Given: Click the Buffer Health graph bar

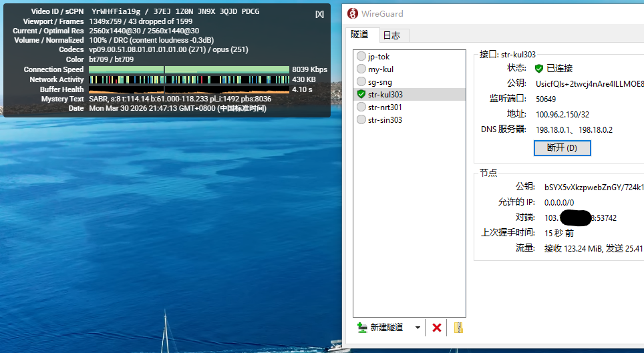Looking at the screenshot, I should tap(189, 89).
